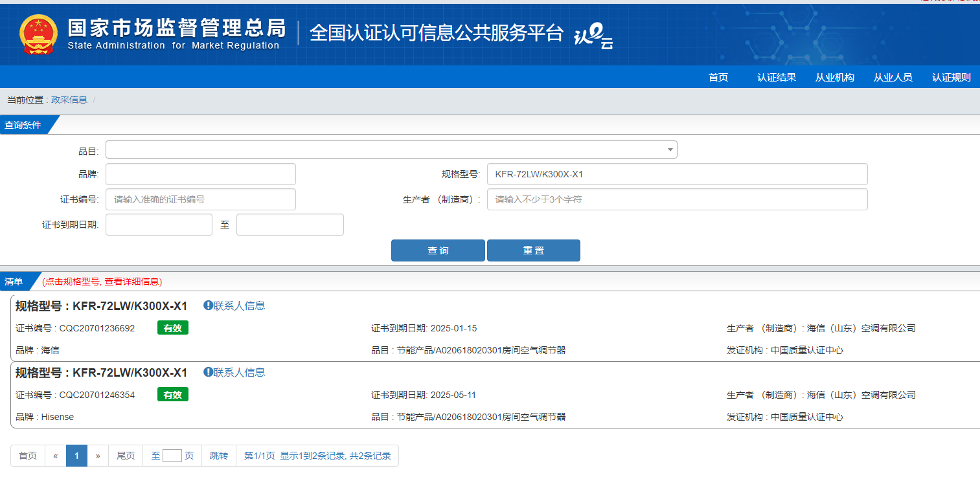Screen dimensions: 980x477
Task: Click 国家市场监督管理总局 header title
Action: [x=176, y=28]
